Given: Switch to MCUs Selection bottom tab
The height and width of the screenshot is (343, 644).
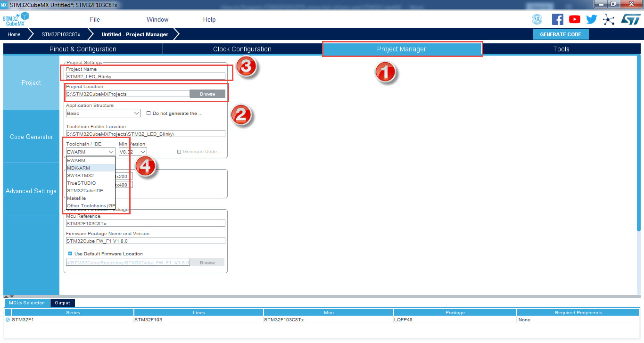Looking at the screenshot, I should [26, 303].
